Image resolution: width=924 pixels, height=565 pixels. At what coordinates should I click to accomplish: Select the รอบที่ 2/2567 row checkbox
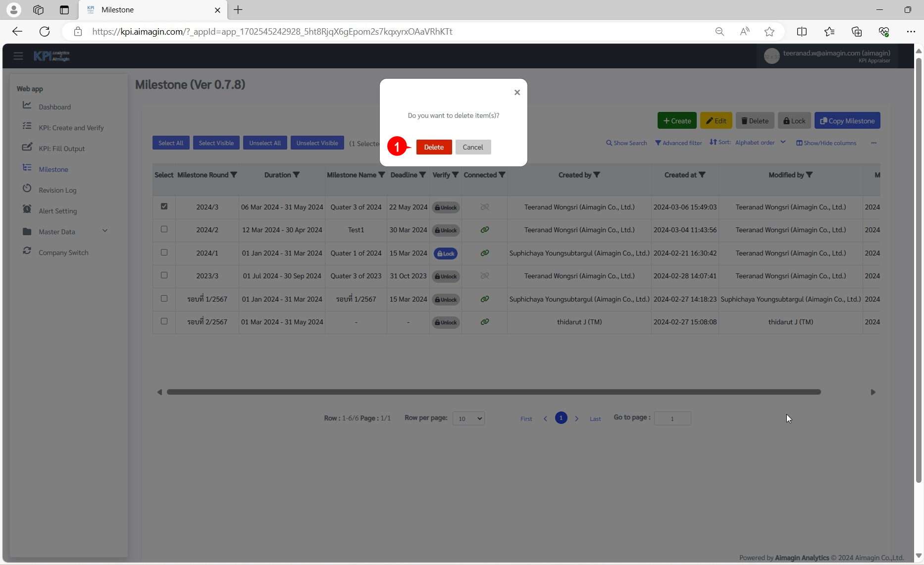164,321
